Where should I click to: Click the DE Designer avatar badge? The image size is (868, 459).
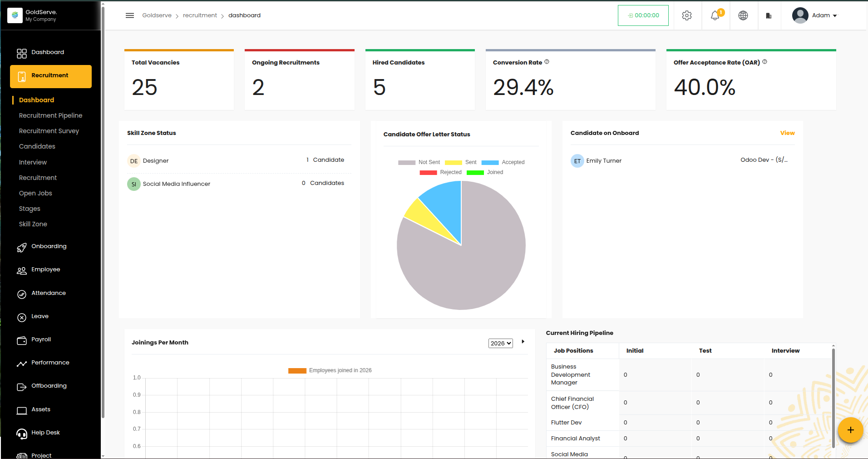pos(134,161)
